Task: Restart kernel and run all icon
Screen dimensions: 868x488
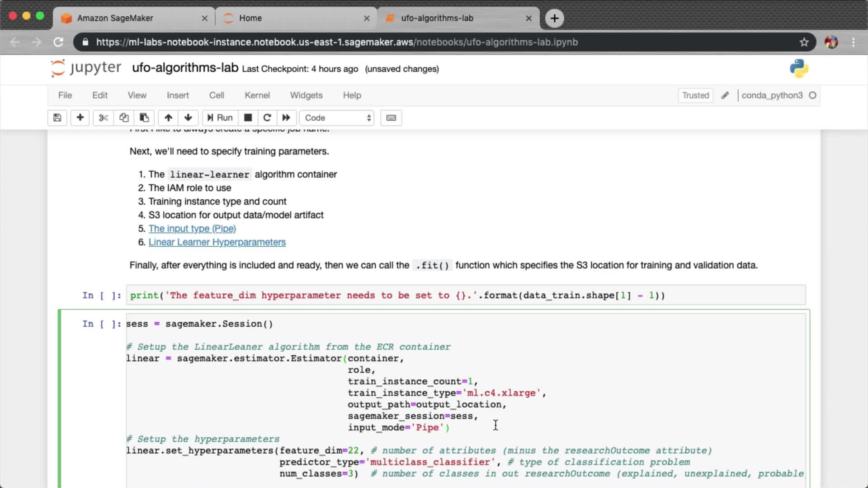Action: click(x=286, y=117)
